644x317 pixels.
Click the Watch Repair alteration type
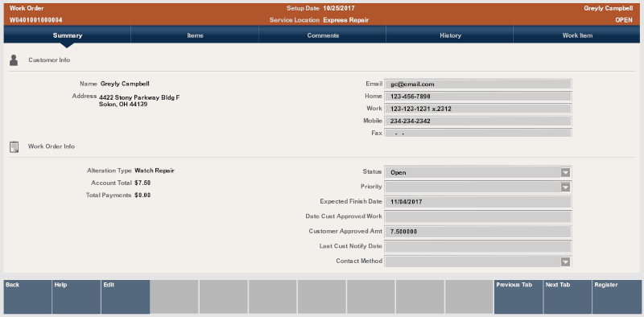point(155,171)
